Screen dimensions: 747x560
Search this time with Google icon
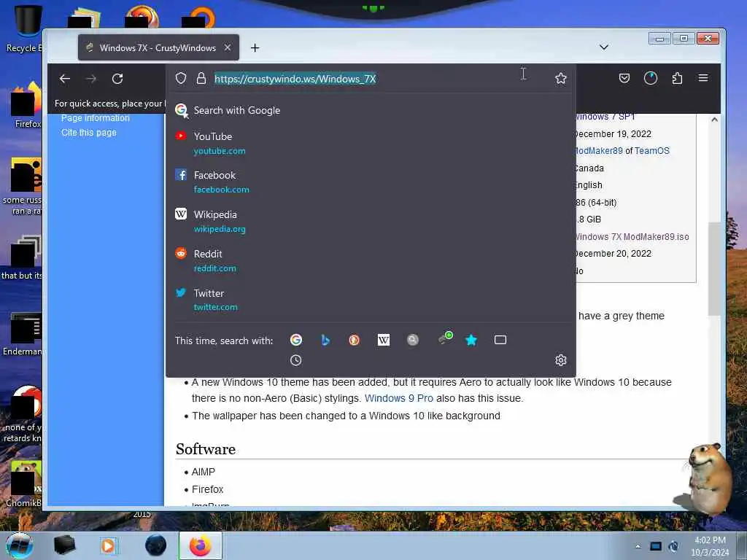pyautogui.click(x=296, y=340)
